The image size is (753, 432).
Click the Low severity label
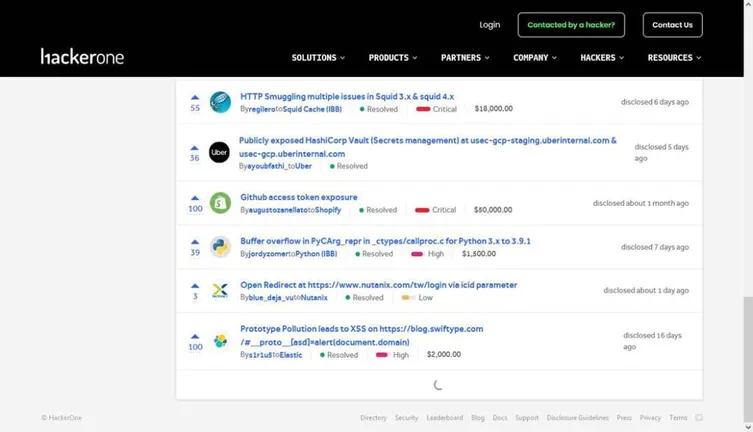click(425, 298)
